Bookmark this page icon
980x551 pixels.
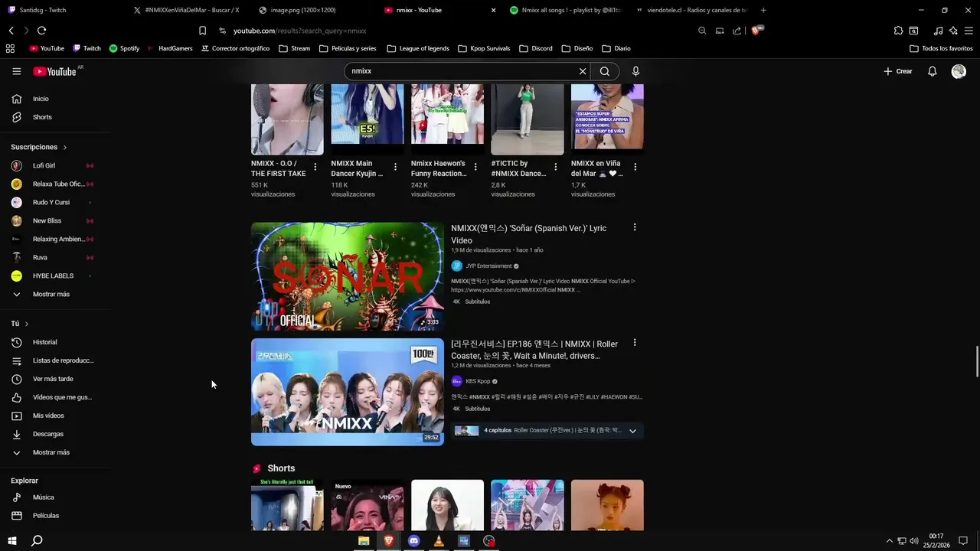pyautogui.click(x=202, y=31)
